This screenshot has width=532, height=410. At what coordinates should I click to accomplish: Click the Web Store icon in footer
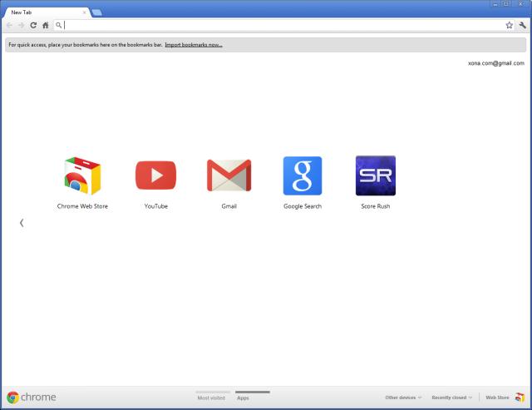point(520,397)
